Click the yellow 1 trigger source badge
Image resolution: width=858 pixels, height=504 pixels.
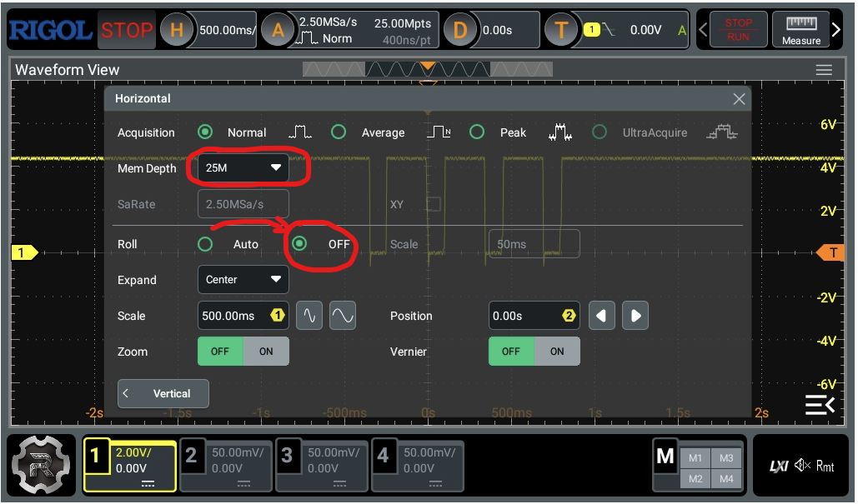point(591,29)
